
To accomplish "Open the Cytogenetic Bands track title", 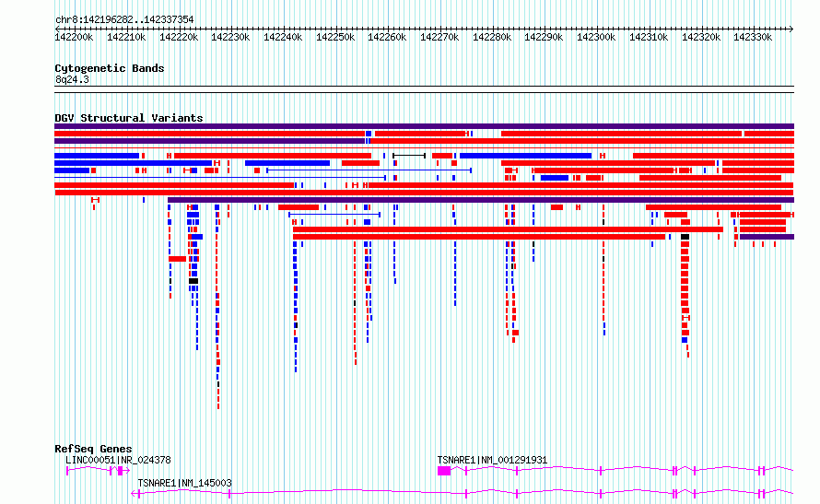I will (110, 68).
